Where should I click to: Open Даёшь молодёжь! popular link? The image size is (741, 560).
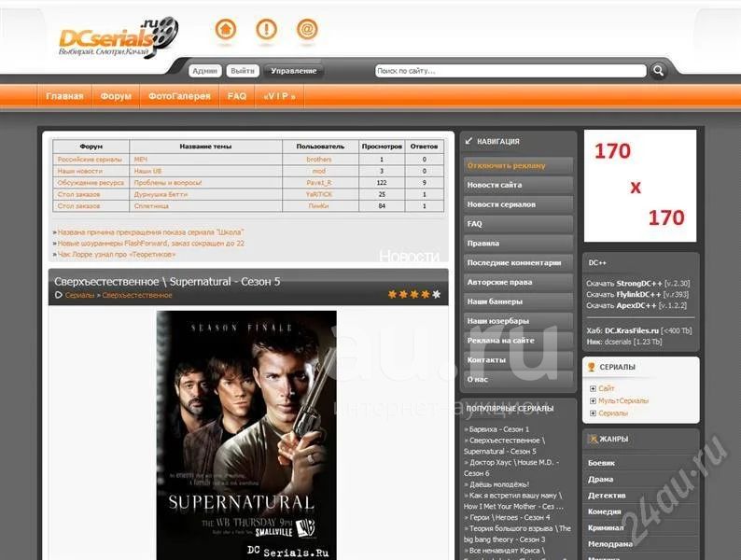[x=499, y=484]
